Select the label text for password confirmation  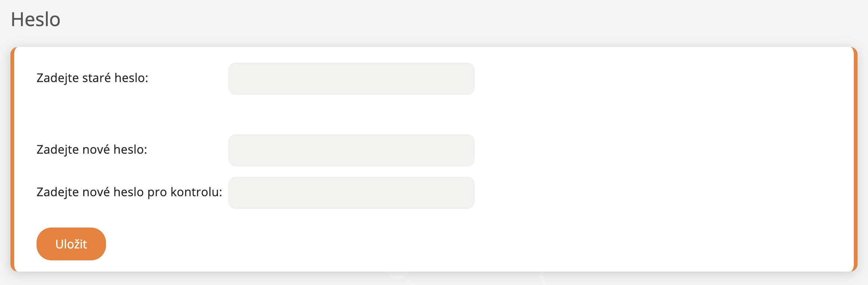click(129, 192)
